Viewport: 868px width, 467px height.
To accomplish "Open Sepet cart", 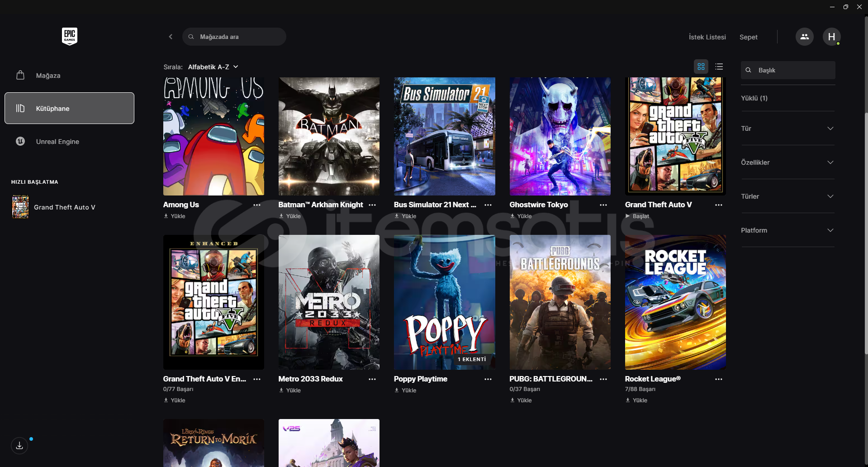I will point(748,37).
